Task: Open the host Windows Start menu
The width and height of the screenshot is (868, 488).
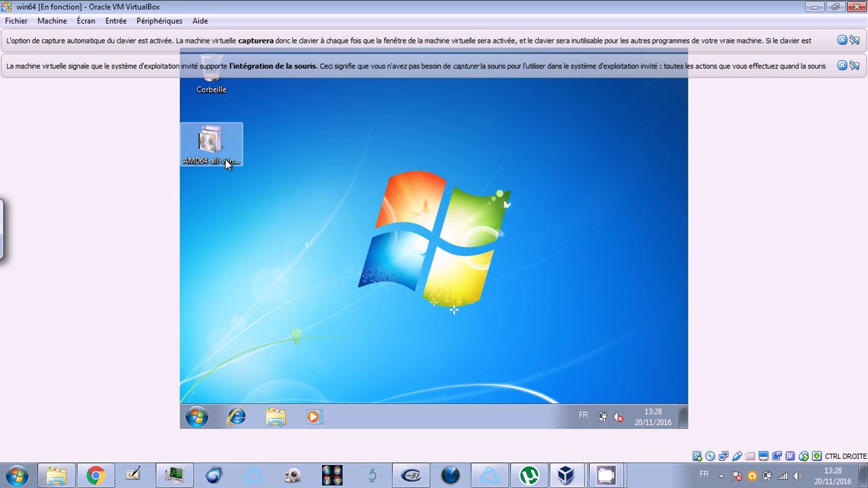Action: point(16,476)
